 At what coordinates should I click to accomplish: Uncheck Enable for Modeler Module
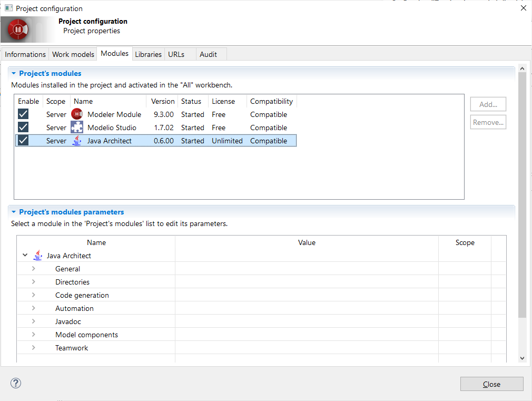tap(23, 114)
